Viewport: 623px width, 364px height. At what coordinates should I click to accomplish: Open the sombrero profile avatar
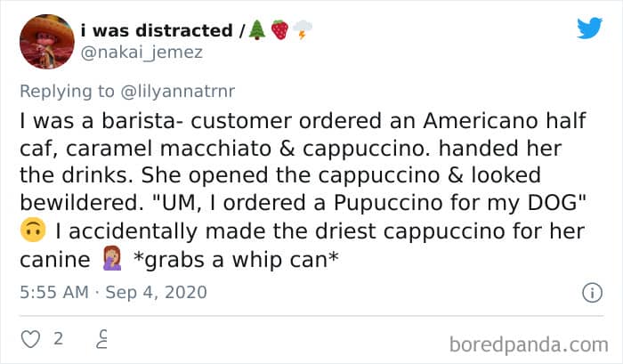coord(47,42)
